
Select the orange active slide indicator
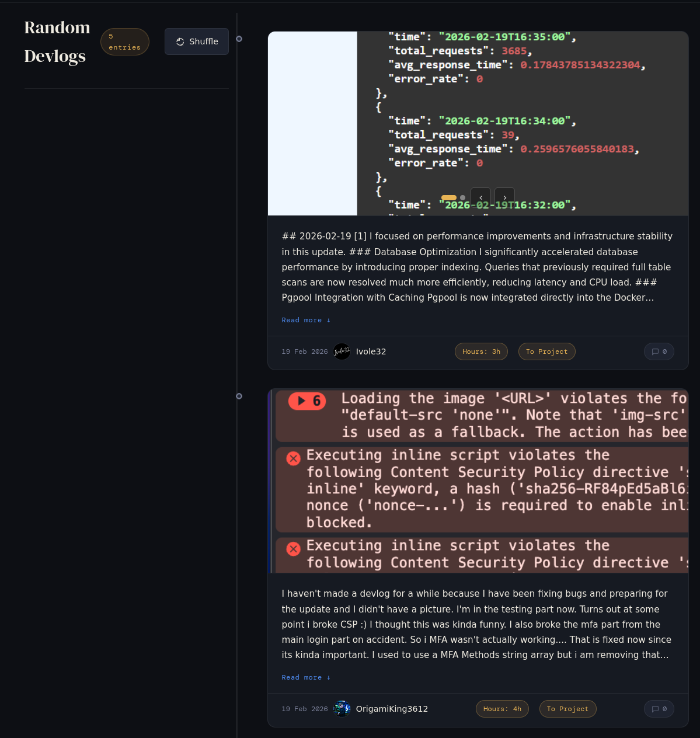pos(448,198)
